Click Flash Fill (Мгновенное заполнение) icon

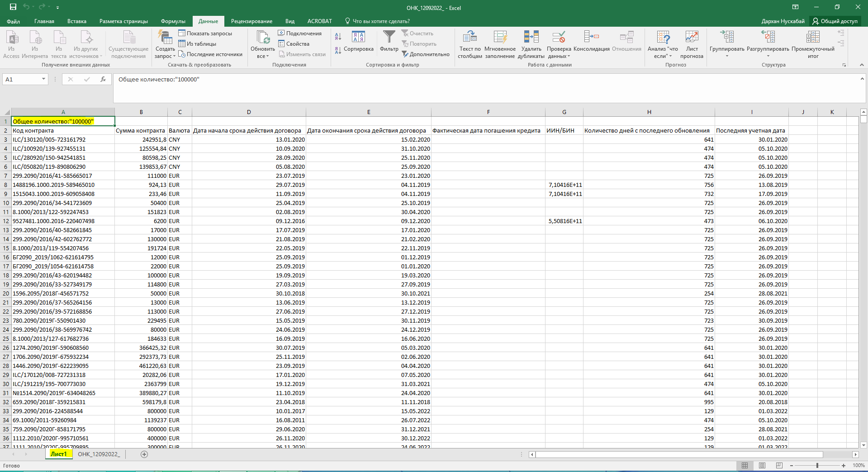coord(500,37)
